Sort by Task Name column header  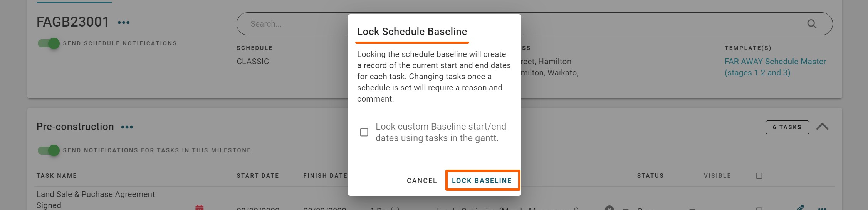[x=57, y=176]
